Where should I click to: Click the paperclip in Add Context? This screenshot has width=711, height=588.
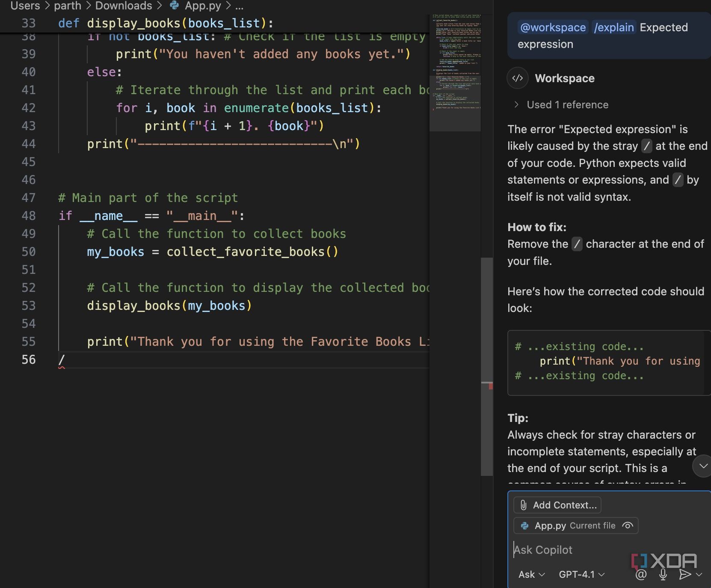tap(524, 505)
